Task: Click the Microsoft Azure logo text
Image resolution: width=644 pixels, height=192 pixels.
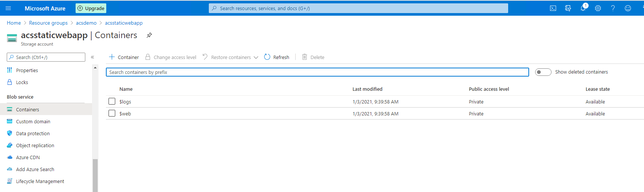Action: tap(45, 8)
